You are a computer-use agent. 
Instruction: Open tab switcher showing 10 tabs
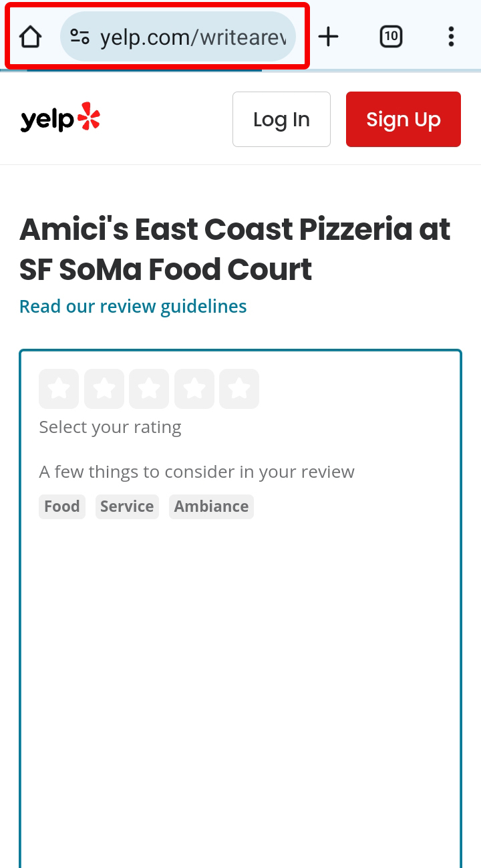(391, 37)
